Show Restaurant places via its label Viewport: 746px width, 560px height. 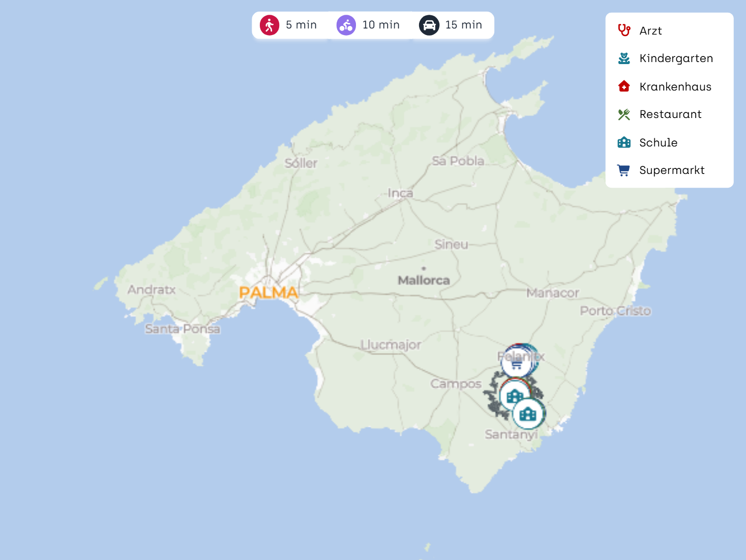[670, 114]
